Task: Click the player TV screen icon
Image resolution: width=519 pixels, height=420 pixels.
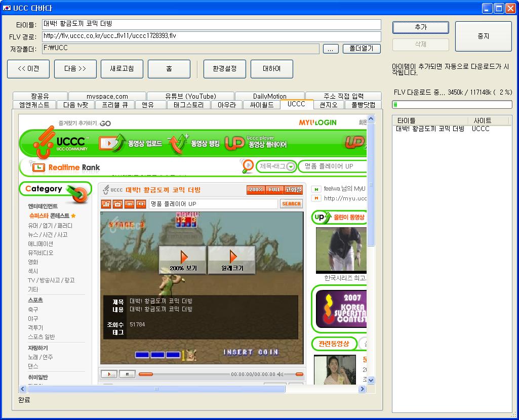Action: 118,204
